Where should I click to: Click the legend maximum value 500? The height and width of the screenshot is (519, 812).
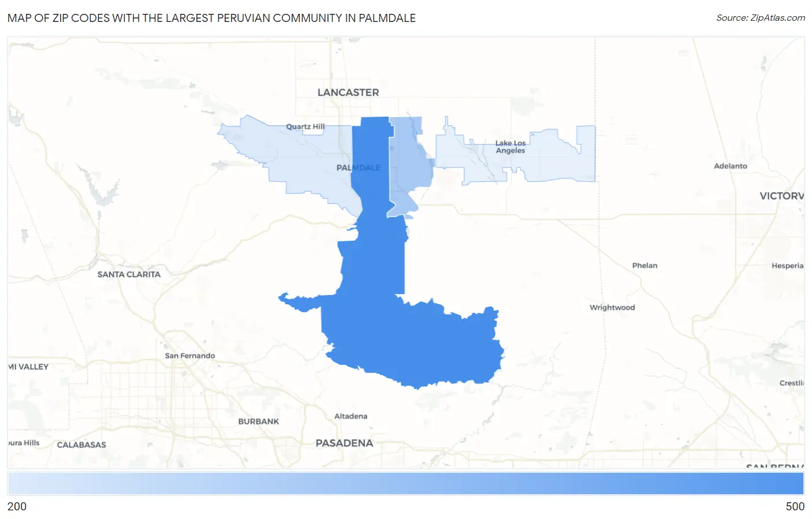(795, 506)
